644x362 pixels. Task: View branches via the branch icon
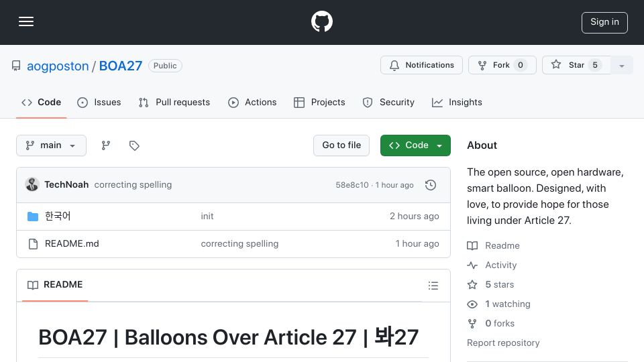(x=105, y=145)
